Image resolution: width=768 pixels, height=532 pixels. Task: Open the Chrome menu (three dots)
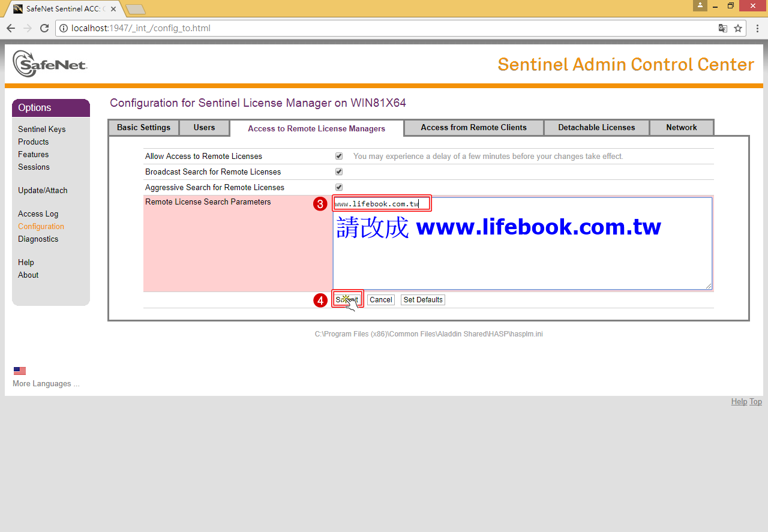tap(757, 28)
